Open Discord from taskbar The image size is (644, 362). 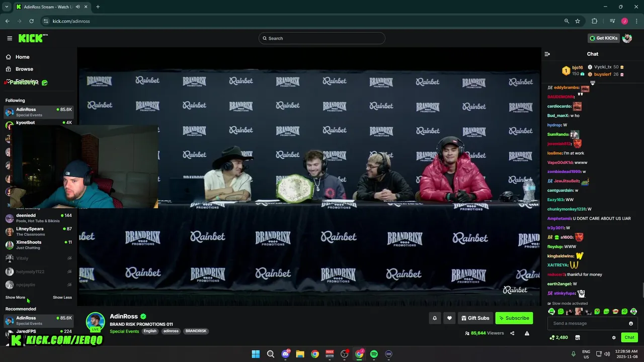click(x=285, y=354)
